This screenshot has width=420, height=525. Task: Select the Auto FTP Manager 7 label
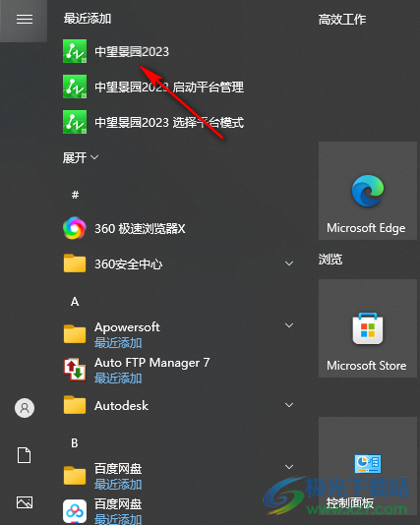point(152,363)
